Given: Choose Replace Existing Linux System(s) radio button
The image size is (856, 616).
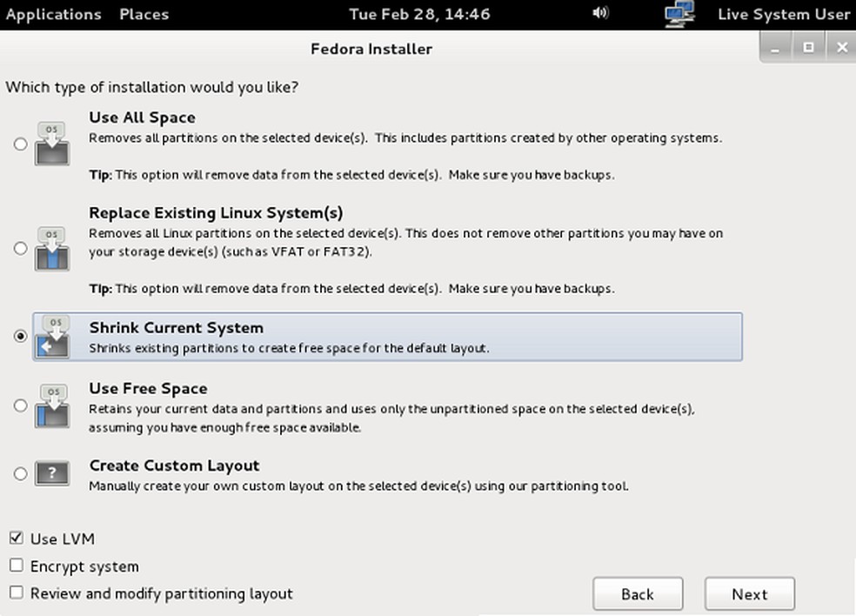Looking at the screenshot, I should [21, 249].
